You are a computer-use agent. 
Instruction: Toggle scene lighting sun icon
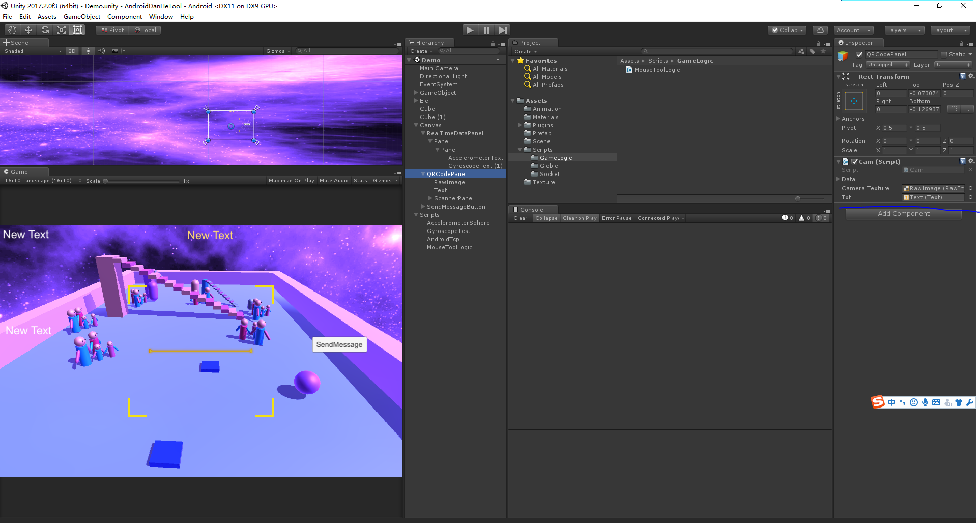coord(88,51)
